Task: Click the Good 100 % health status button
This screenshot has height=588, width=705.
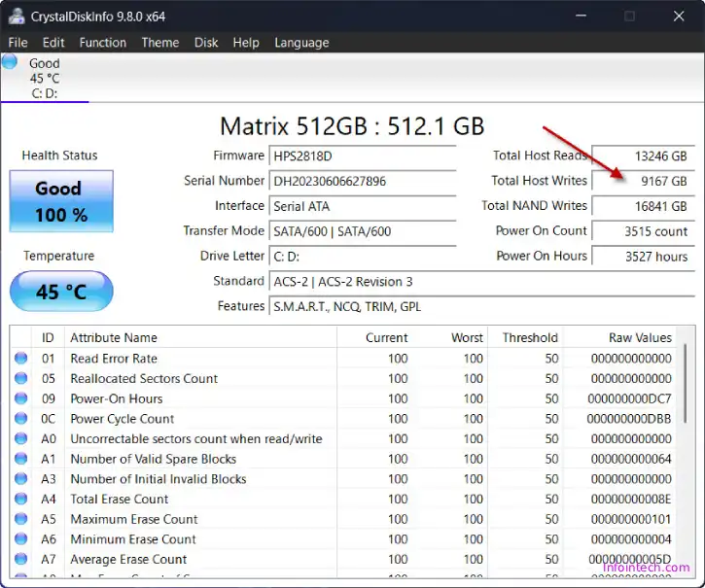Action: [x=61, y=201]
